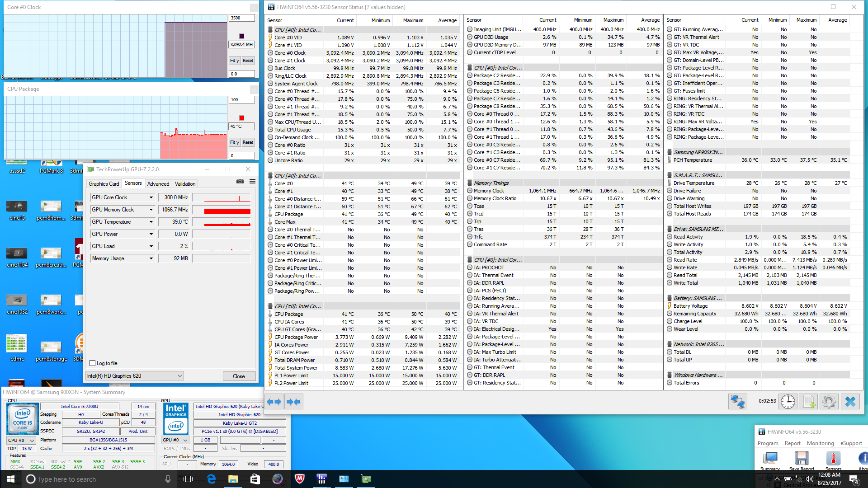This screenshot has height=488, width=868.
Task: Open the Report menu in HWiNFO64
Action: coord(793,443)
